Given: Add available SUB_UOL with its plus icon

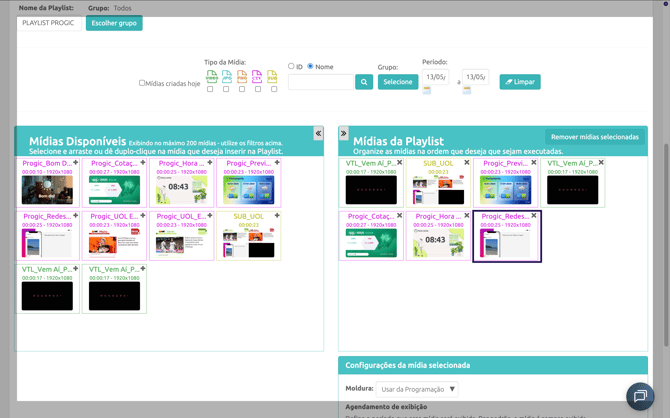Looking at the screenshot, I should coord(277,215).
